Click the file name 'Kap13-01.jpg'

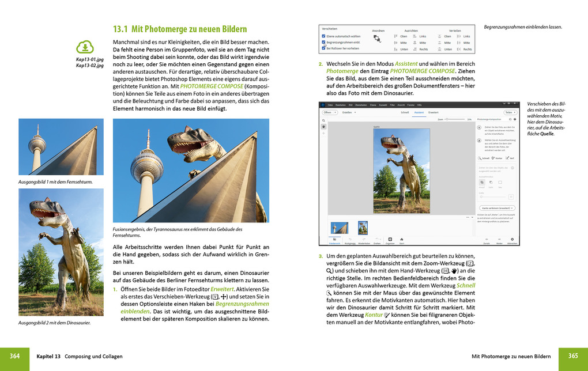coord(89,59)
